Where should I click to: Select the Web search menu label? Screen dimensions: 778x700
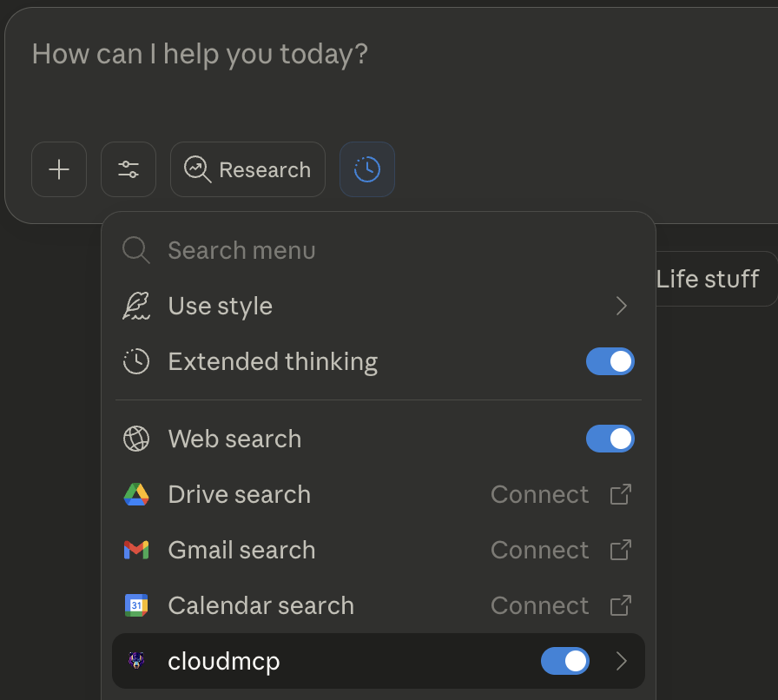[x=234, y=439]
